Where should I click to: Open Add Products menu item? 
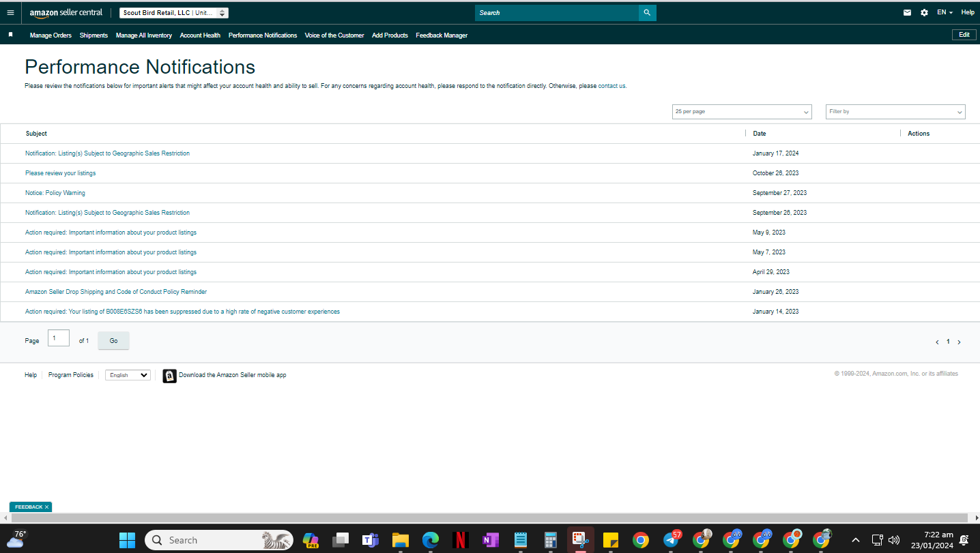pos(390,35)
